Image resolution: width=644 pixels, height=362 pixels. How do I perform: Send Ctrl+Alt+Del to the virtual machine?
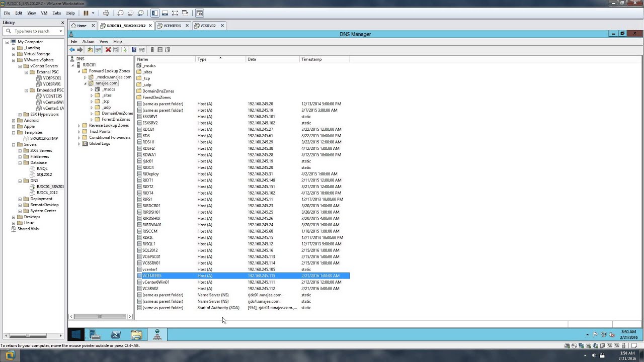point(106,13)
